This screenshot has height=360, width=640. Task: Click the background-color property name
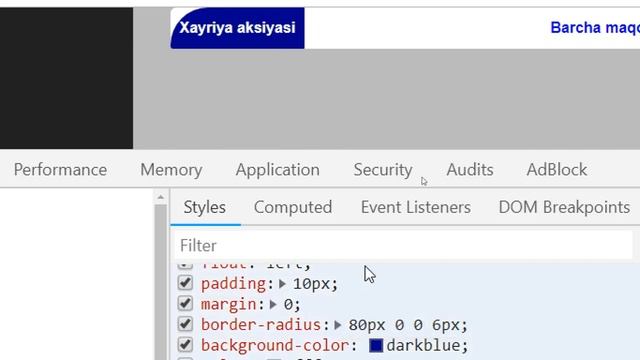pyautogui.click(x=275, y=345)
